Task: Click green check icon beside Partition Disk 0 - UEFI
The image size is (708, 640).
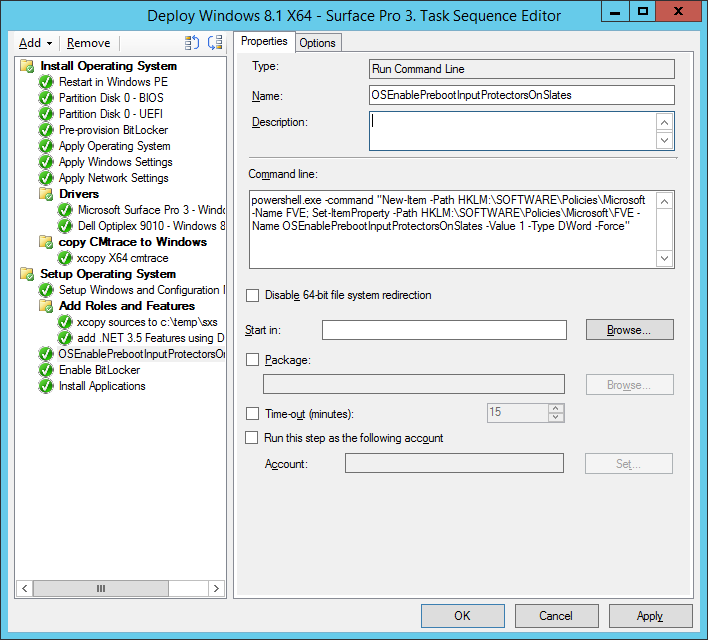Action: pos(46,114)
